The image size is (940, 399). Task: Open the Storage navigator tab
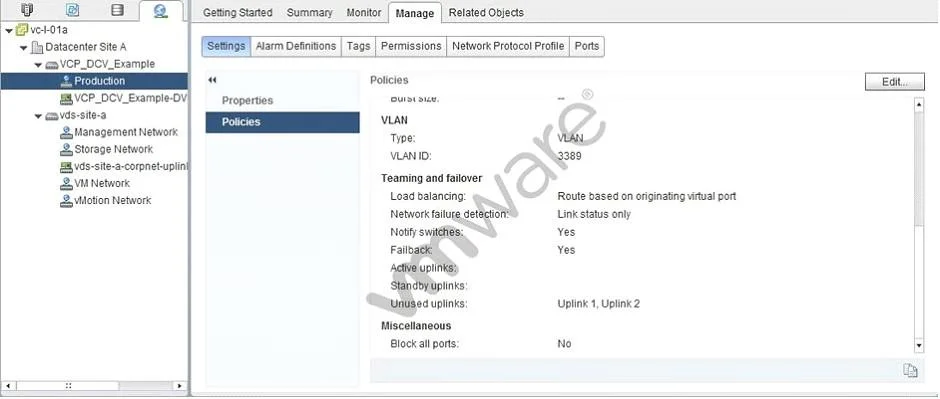[118, 10]
